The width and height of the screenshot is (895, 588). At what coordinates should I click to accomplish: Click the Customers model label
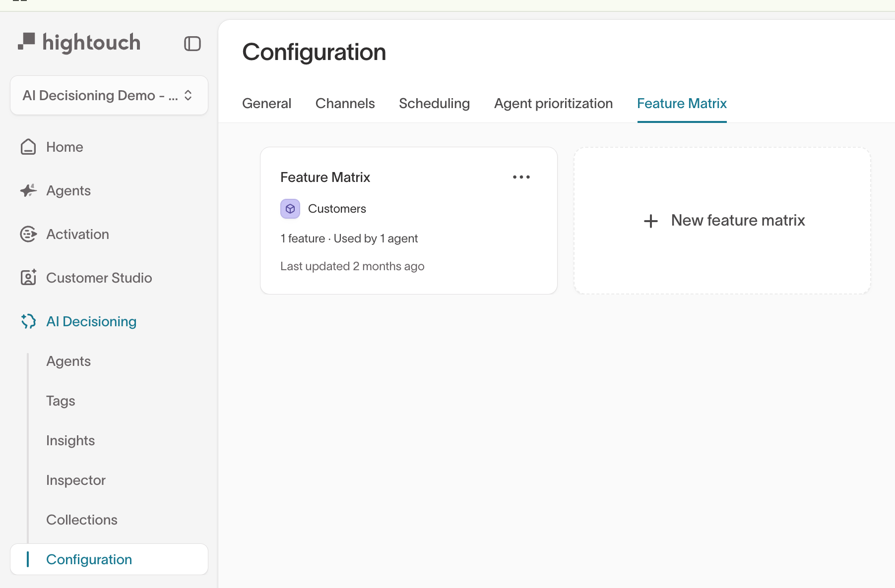pos(337,209)
